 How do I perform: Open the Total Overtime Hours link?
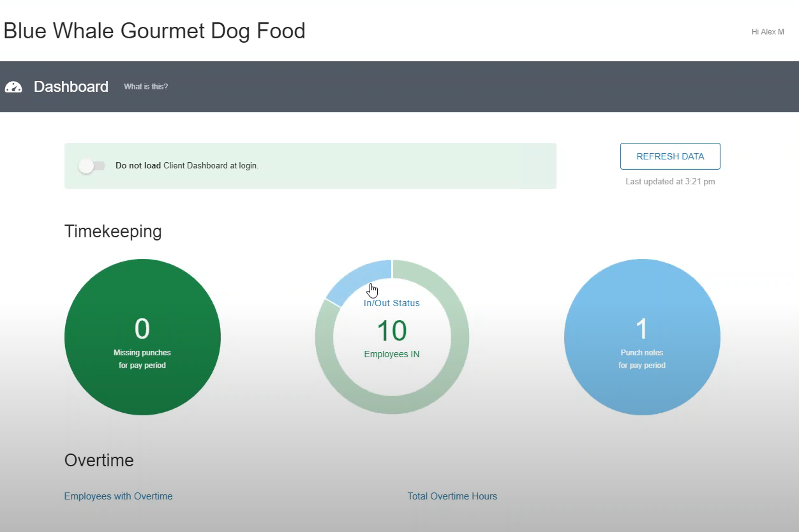tap(452, 496)
